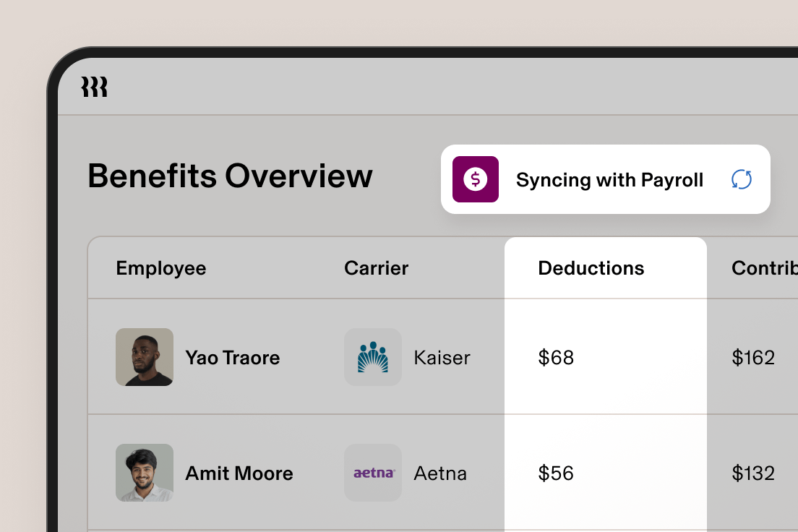Toggle the Syncing with Payroll card
This screenshot has width=798, height=532.
[606, 179]
